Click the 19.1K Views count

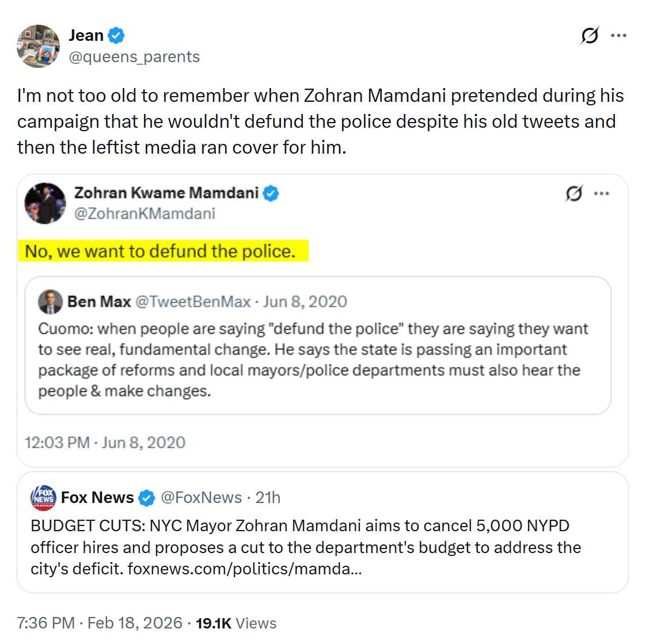[x=236, y=623]
